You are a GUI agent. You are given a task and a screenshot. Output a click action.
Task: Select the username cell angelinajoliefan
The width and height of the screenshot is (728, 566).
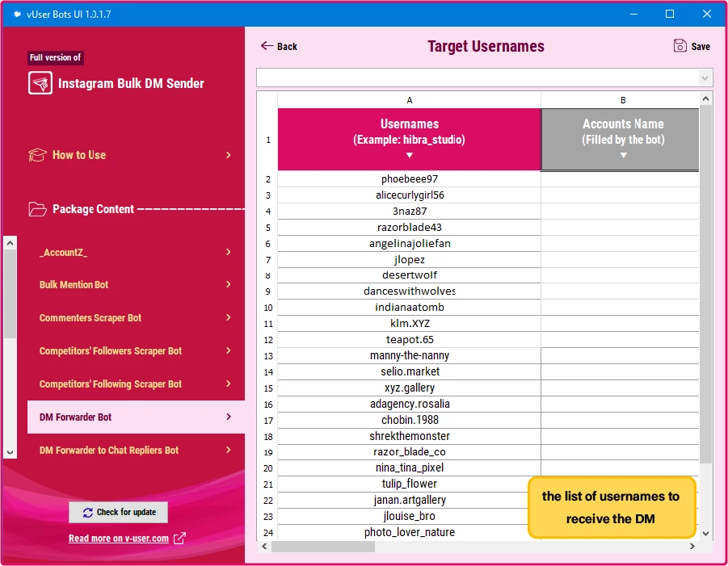pos(409,244)
